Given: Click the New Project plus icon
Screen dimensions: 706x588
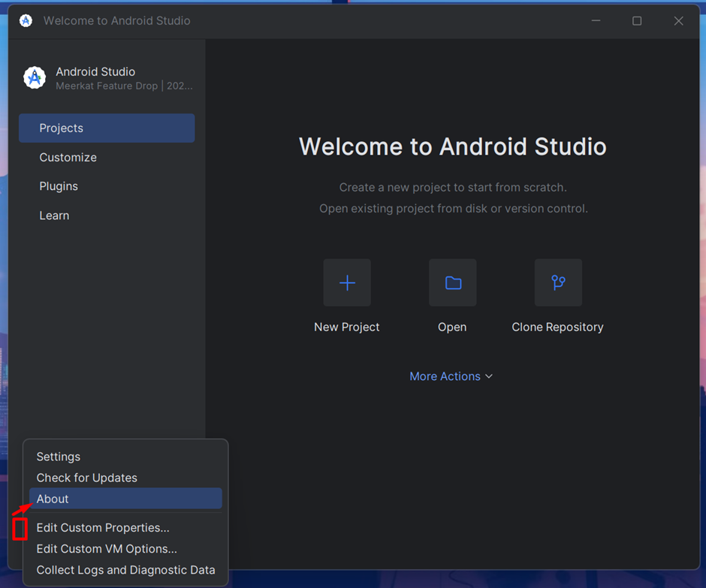Looking at the screenshot, I should pyautogui.click(x=347, y=283).
